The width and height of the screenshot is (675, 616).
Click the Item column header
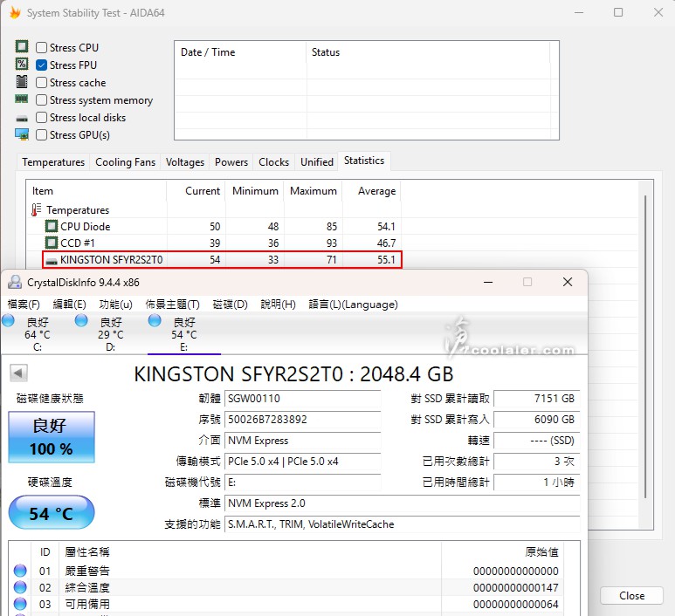pos(96,191)
